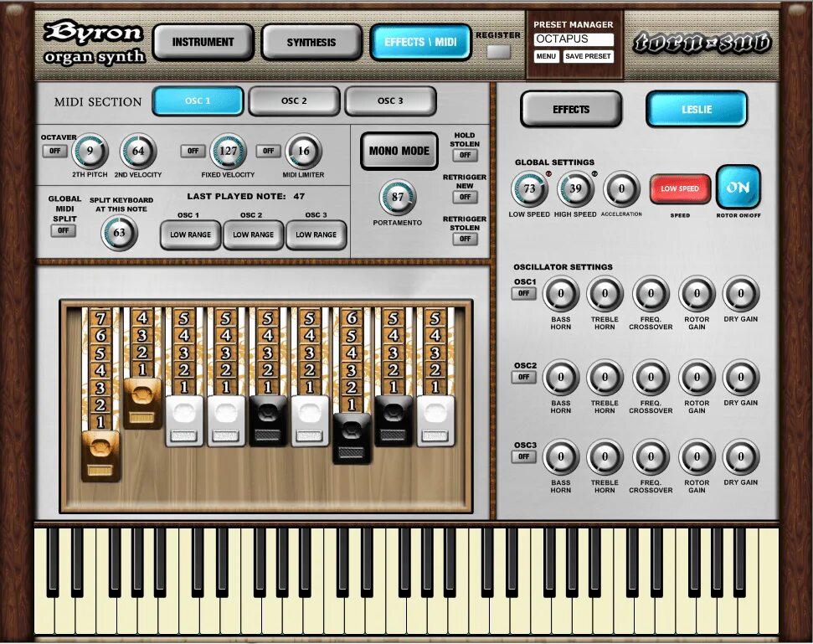Click the OSC3 TREBLE HORN knob
Image resolution: width=813 pixels, height=644 pixels.
click(x=605, y=457)
